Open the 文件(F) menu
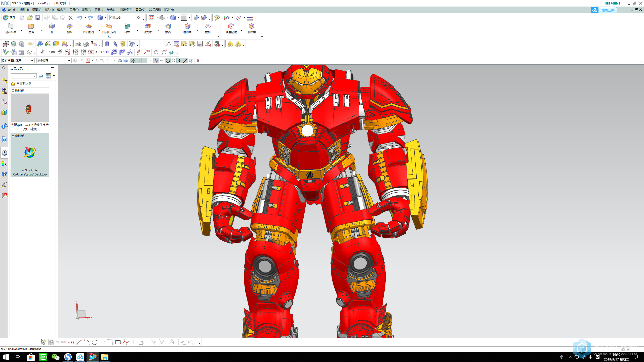Image resolution: width=644 pixels, height=362 pixels. tap(12, 10)
